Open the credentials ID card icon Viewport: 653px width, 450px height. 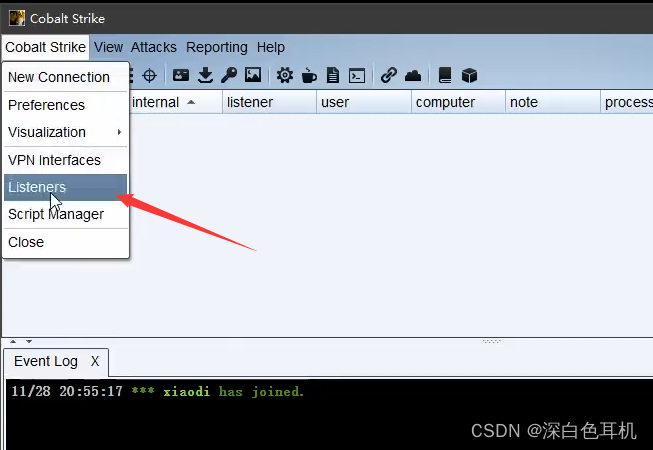coord(181,75)
